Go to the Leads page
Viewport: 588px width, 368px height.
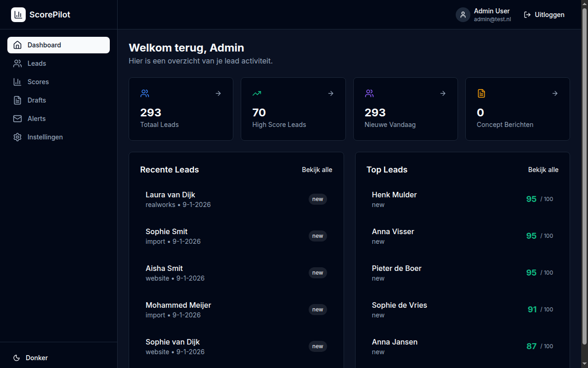pyautogui.click(x=59, y=63)
